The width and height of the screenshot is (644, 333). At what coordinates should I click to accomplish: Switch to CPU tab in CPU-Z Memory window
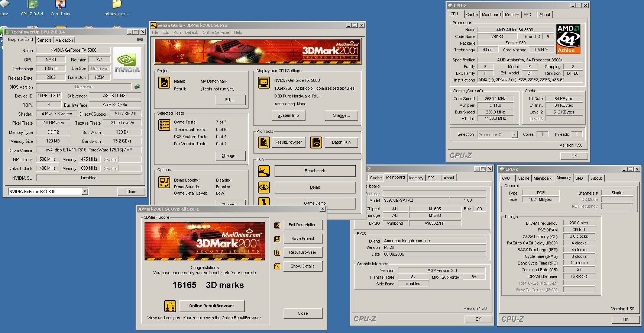coord(506,178)
